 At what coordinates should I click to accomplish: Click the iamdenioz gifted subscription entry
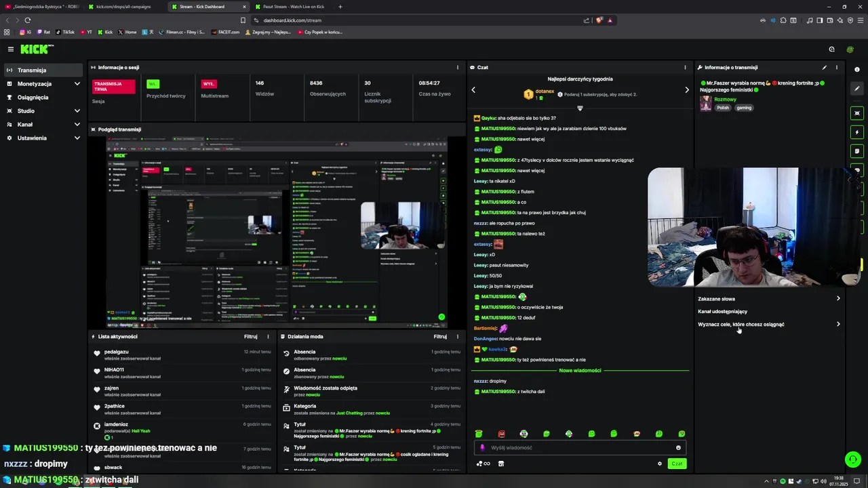pos(183,430)
